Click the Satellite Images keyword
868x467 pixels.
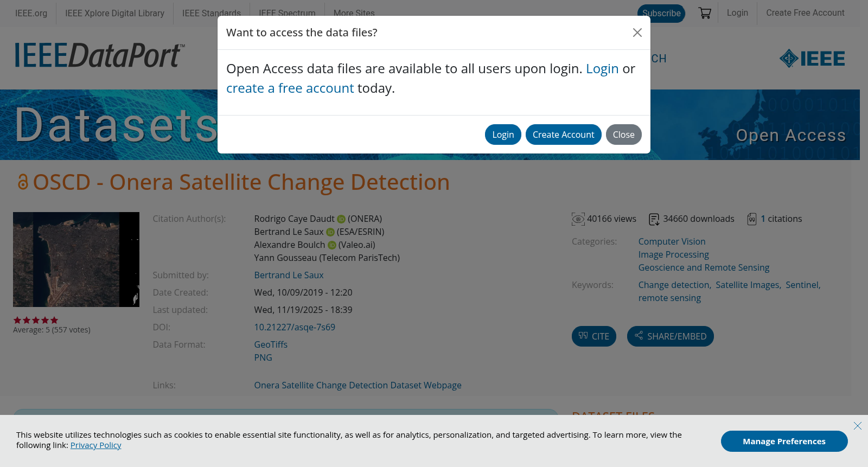pyautogui.click(x=748, y=285)
